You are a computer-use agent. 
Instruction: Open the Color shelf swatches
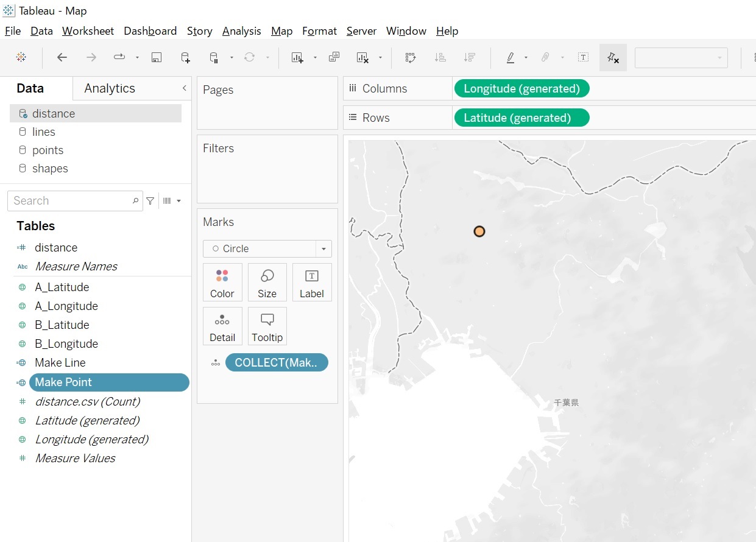pyautogui.click(x=222, y=282)
